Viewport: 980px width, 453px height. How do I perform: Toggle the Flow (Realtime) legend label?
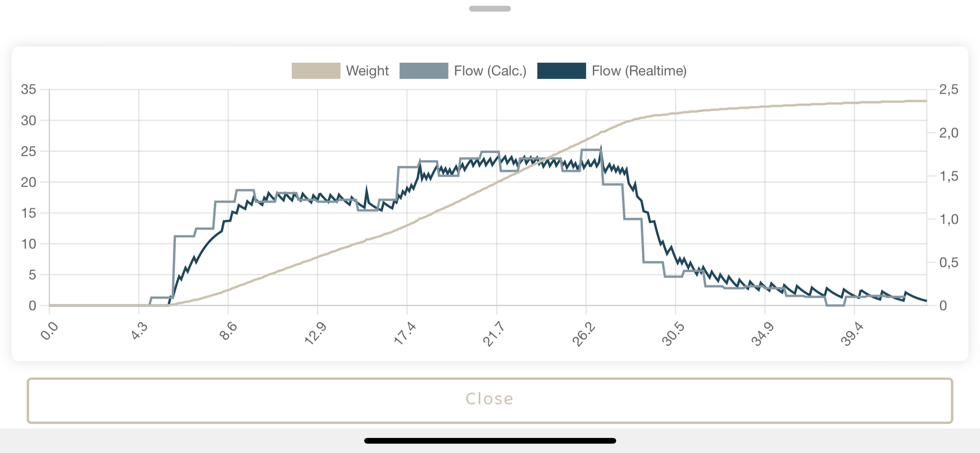639,71
